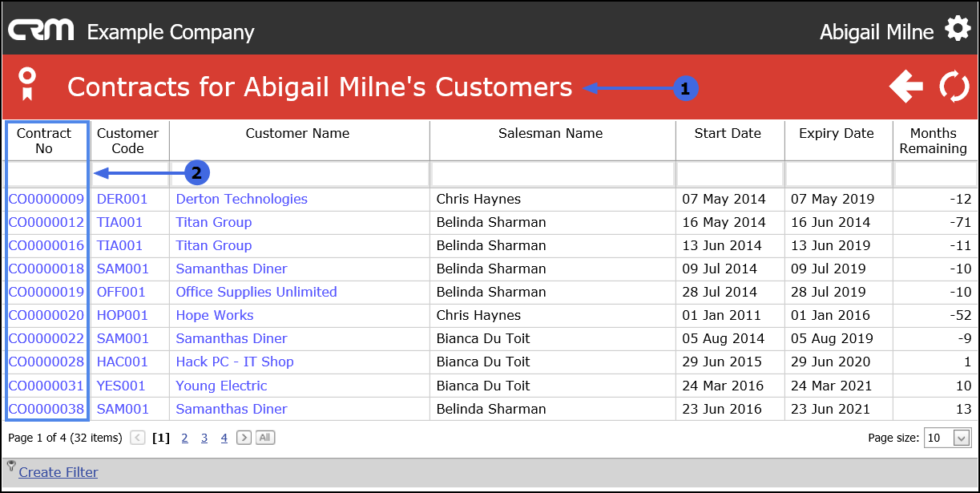Open contract CO0000009
Viewport: 980px width, 493px height.
pos(46,199)
